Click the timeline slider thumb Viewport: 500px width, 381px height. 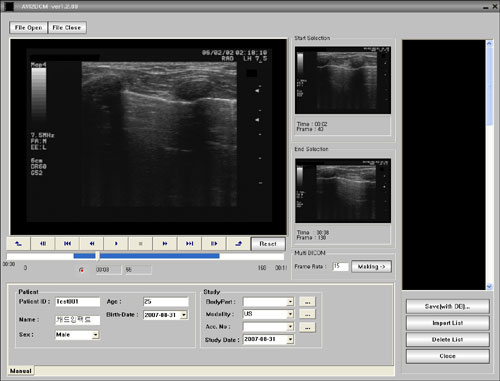(97, 256)
